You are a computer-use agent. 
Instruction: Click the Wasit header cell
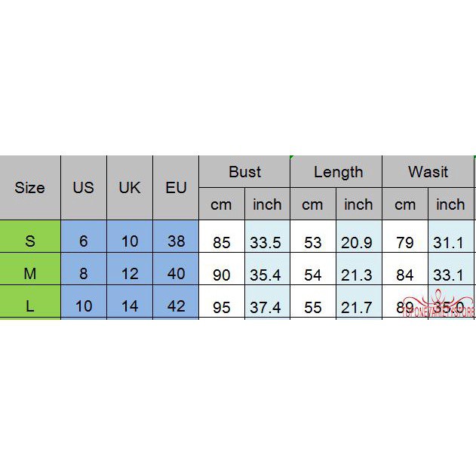click(x=428, y=172)
